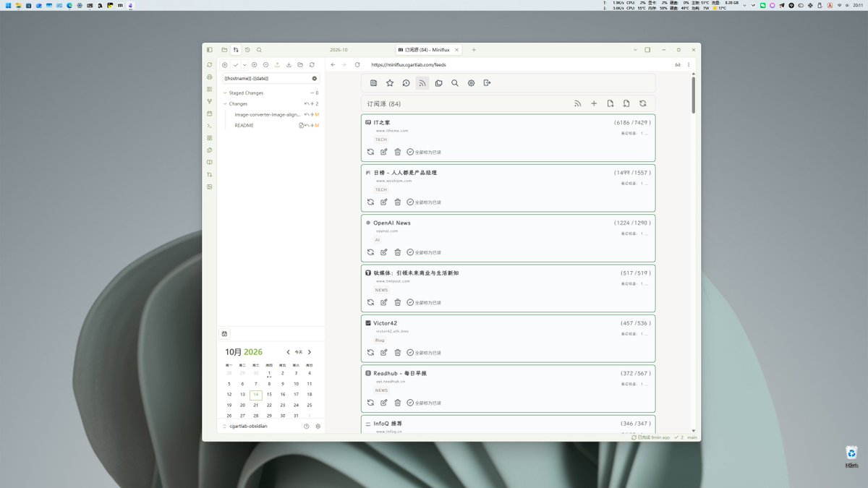Select the README changed file
The height and width of the screenshot is (488, 868).
[244, 126]
